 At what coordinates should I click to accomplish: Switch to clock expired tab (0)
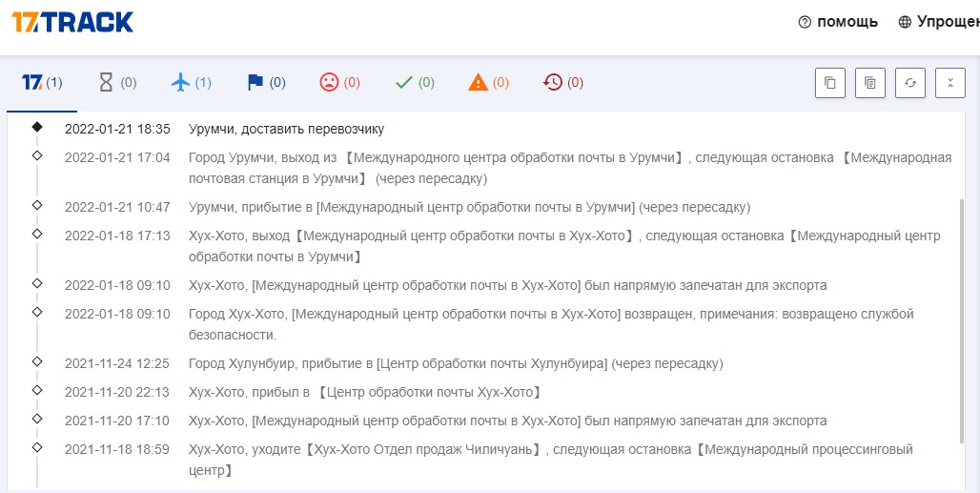pos(563,82)
